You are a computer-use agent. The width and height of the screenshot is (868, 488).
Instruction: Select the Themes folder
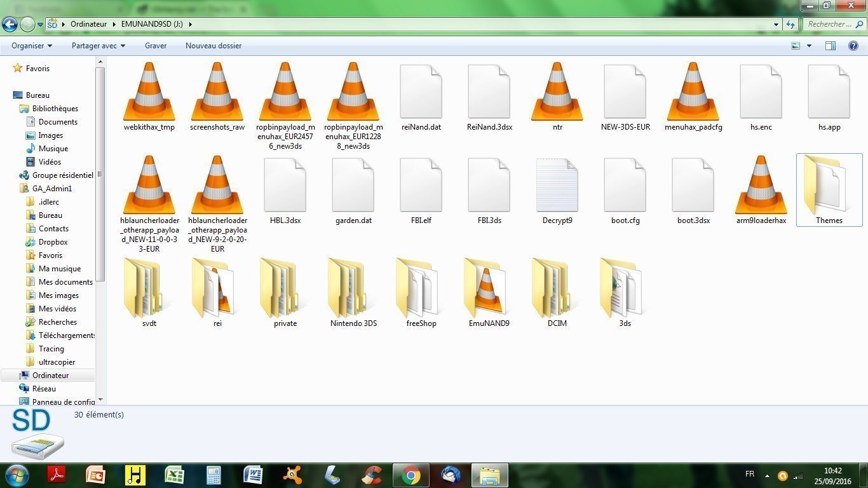click(x=829, y=190)
